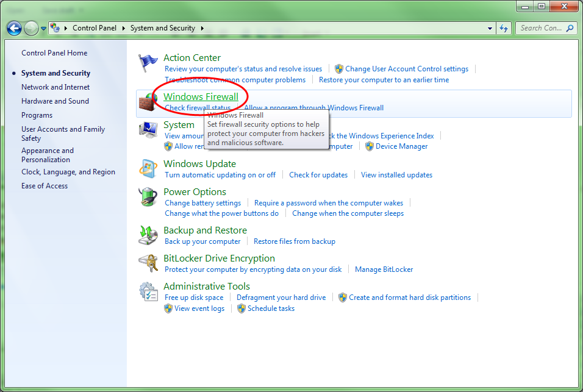Click the Refresh button beside address bar
This screenshot has height=392, width=583.
click(504, 28)
